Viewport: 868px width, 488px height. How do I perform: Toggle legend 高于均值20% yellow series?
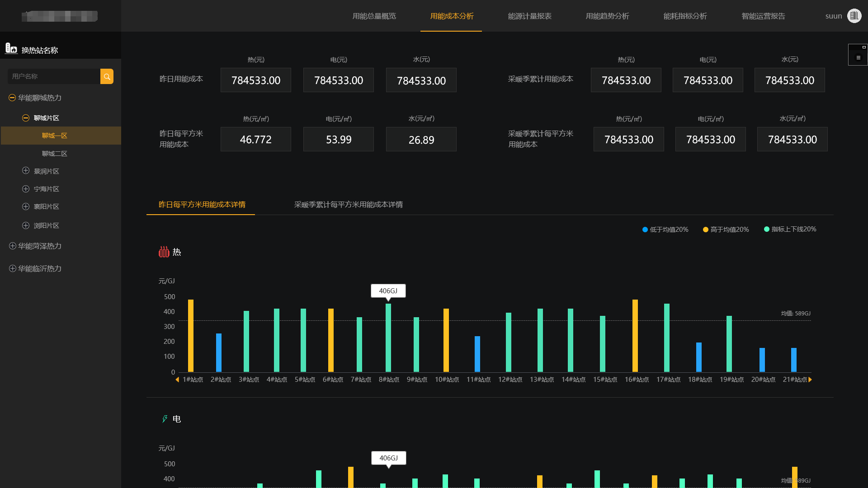[x=726, y=230]
